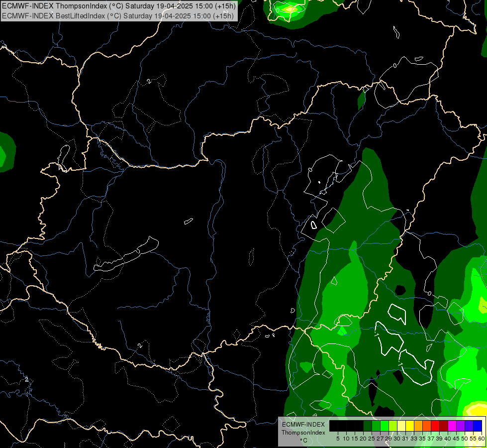
Task: Click the BestLiftedIndex title line at top
Action: coord(117,16)
